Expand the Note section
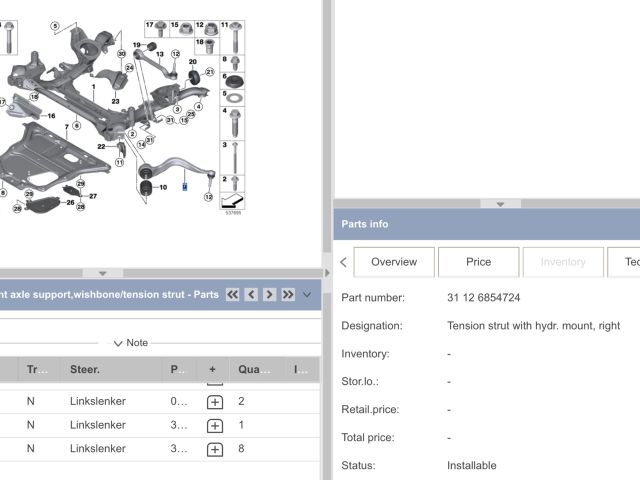Image resolution: width=640 pixels, height=480 pixels. tap(130, 342)
